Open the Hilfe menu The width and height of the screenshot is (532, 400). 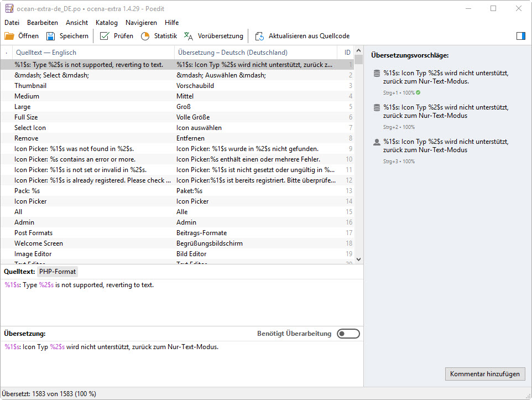coord(171,23)
